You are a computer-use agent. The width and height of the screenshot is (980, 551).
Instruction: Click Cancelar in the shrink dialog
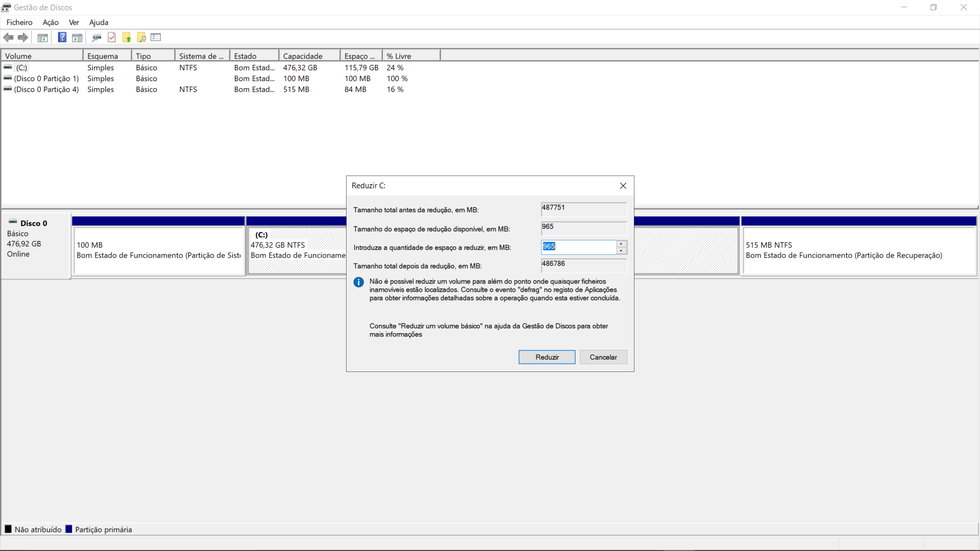tap(603, 357)
